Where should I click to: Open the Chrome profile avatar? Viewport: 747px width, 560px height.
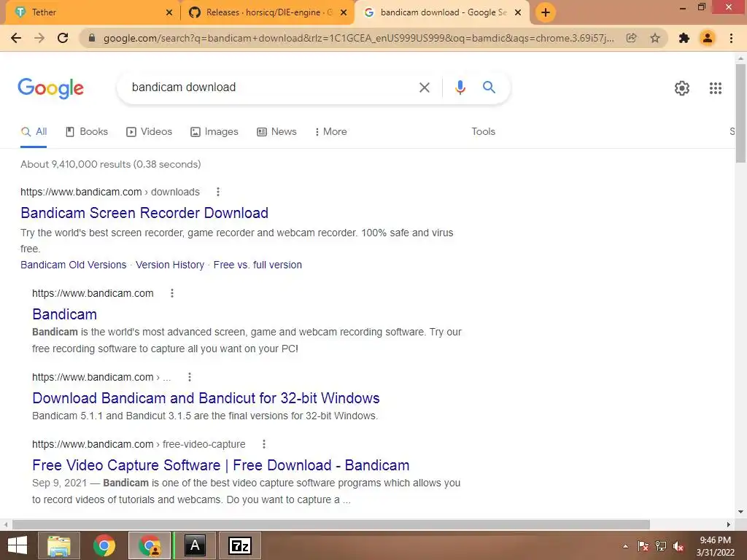[x=708, y=38]
